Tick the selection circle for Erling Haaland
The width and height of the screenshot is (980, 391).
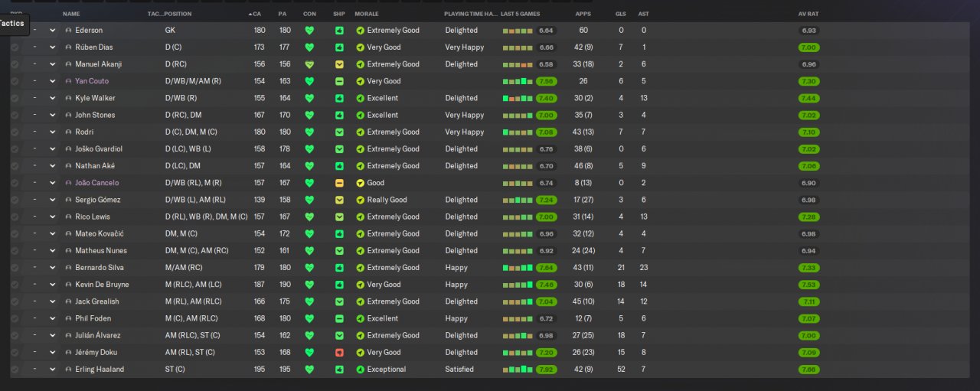coord(15,370)
